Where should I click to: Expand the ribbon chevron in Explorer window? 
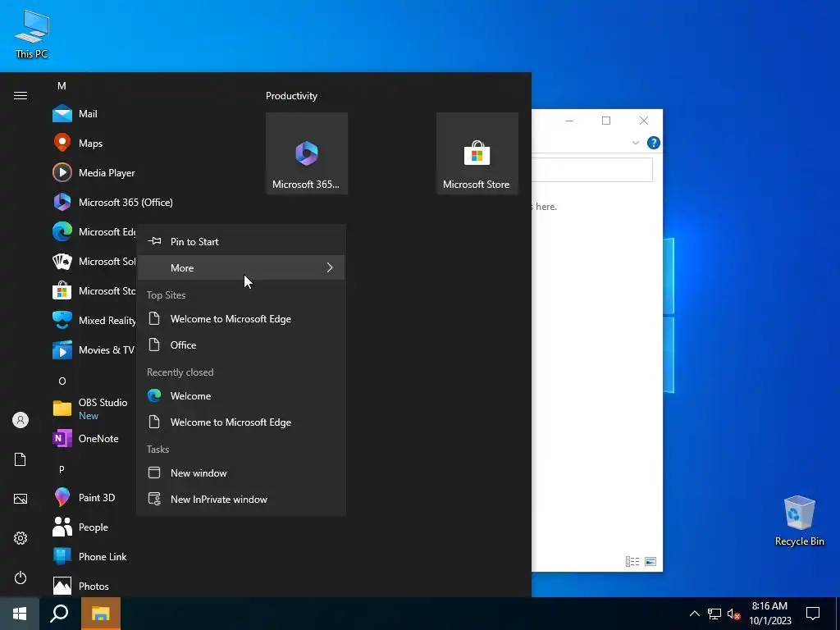pyautogui.click(x=636, y=143)
